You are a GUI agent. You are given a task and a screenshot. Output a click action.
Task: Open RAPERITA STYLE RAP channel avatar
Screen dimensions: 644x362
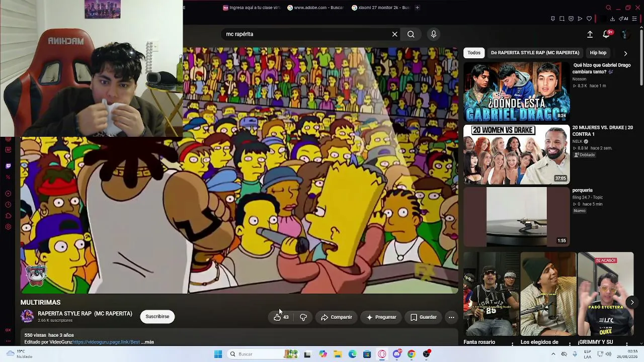[27, 316]
